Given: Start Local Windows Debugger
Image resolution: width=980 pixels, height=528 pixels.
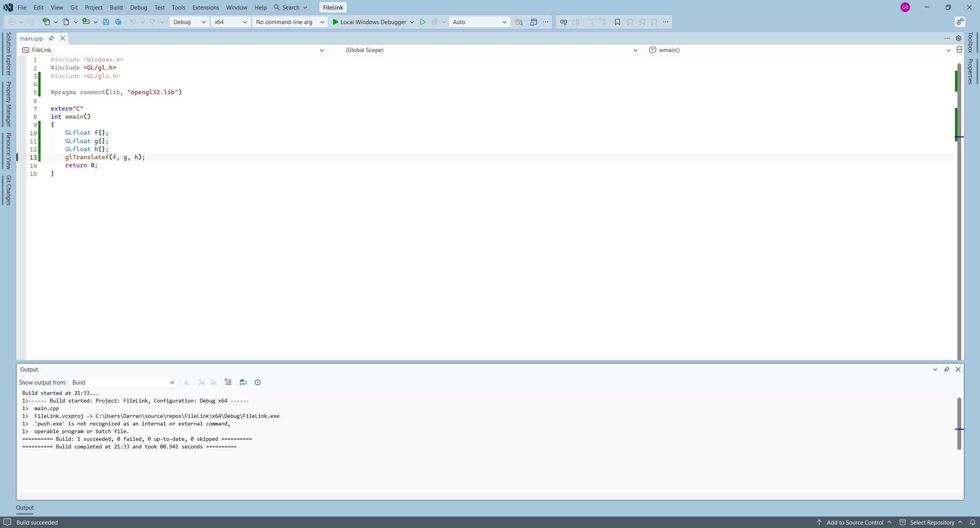Looking at the screenshot, I should (369, 22).
